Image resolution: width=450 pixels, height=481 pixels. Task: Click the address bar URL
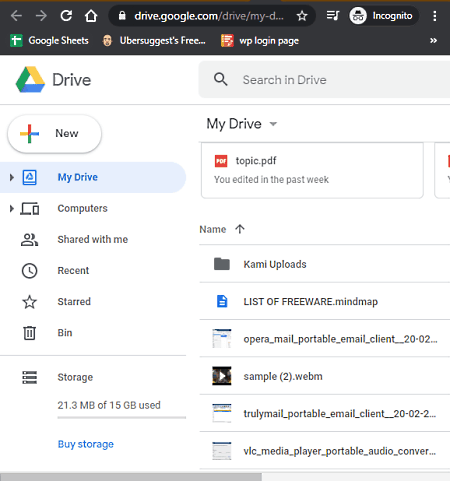209,16
